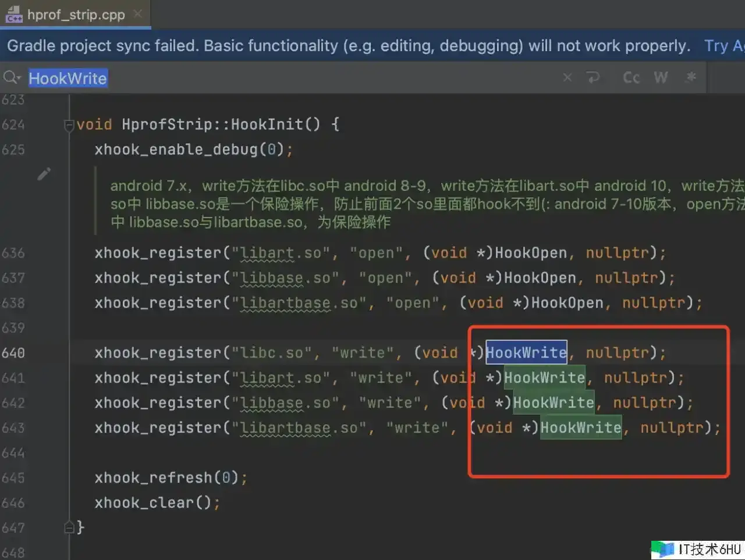The image size is (745, 560).
Task: Click highlighted HookWrite on line 640
Action: coord(526,352)
